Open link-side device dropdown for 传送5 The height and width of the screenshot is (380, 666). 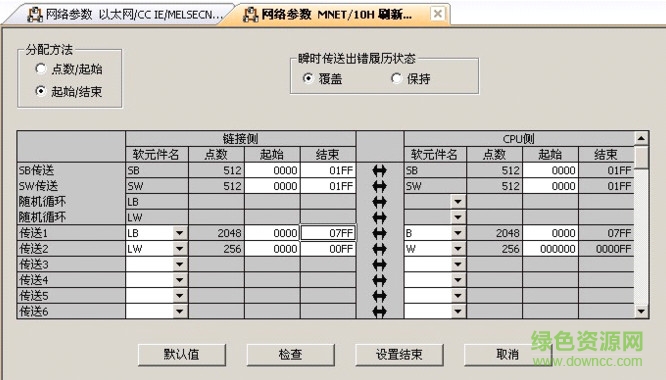coord(180,296)
